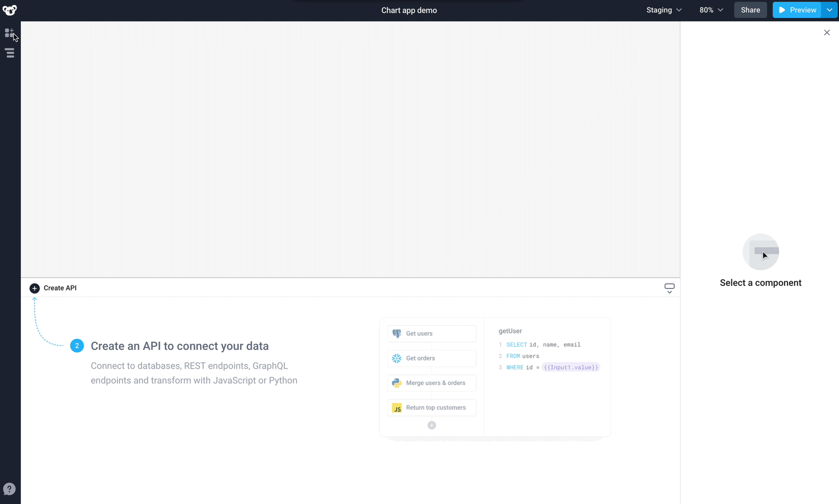Image resolution: width=839 pixels, height=504 pixels.
Task: Select the Python icon on Merge users & orders
Action: pyautogui.click(x=397, y=383)
